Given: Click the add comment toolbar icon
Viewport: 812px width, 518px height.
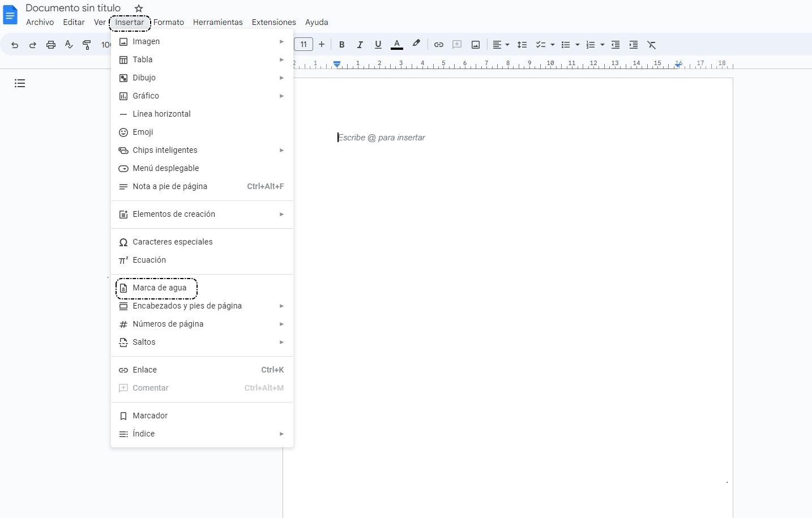Looking at the screenshot, I should coord(457,45).
